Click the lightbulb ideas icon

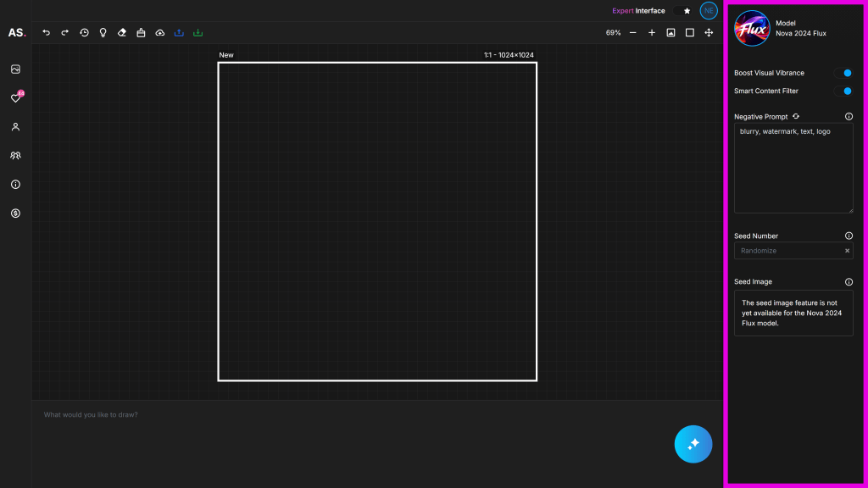pos(103,33)
